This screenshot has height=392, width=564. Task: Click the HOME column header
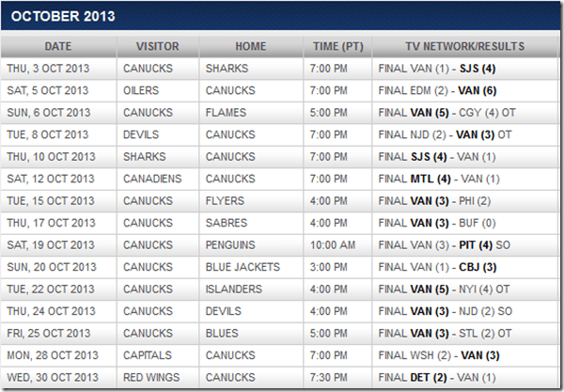pyautogui.click(x=250, y=46)
